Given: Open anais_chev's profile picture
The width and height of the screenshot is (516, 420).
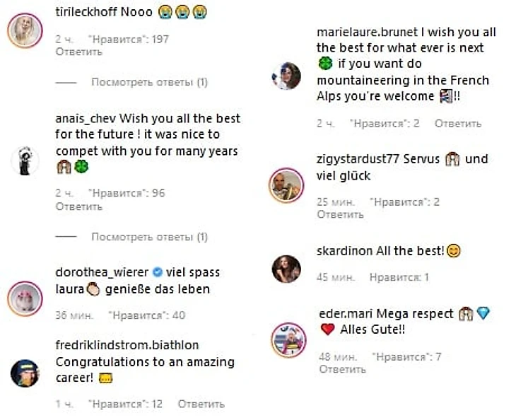Looking at the screenshot, I should pyautogui.click(x=25, y=161).
